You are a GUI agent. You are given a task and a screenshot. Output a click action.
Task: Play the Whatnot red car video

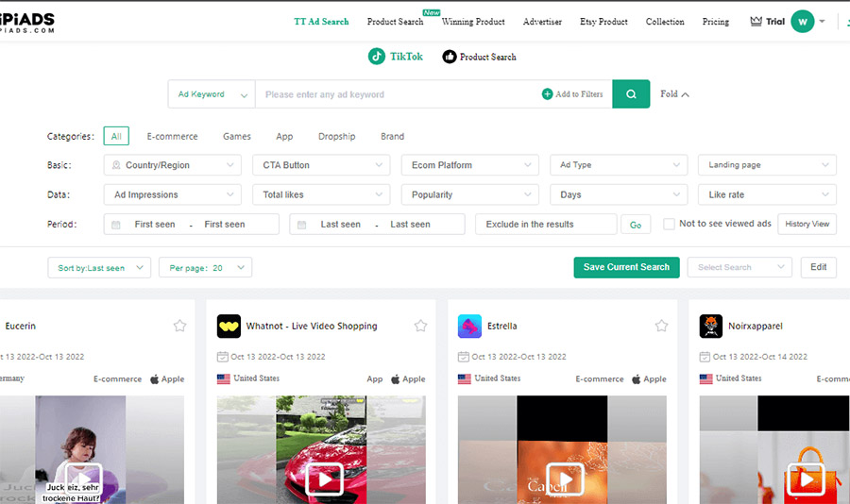(324, 479)
